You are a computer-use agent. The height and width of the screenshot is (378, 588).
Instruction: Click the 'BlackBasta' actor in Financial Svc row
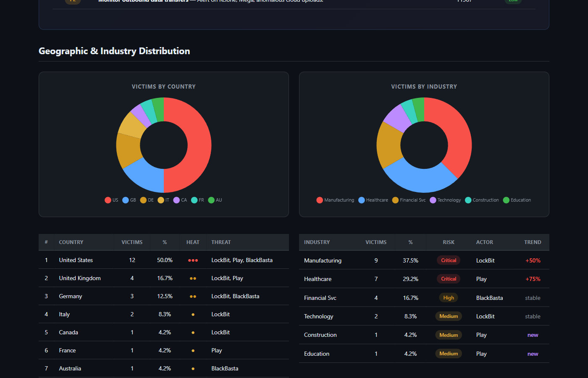[489, 298]
